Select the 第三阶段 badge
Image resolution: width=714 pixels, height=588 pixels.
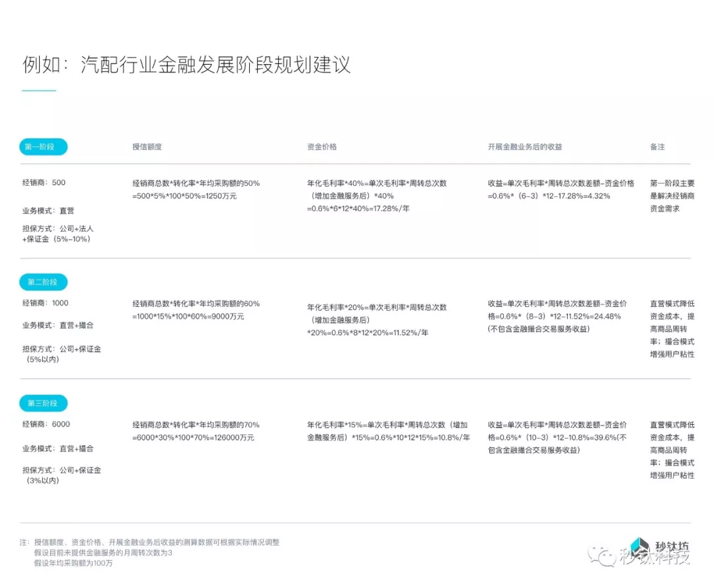pos(43,403)
